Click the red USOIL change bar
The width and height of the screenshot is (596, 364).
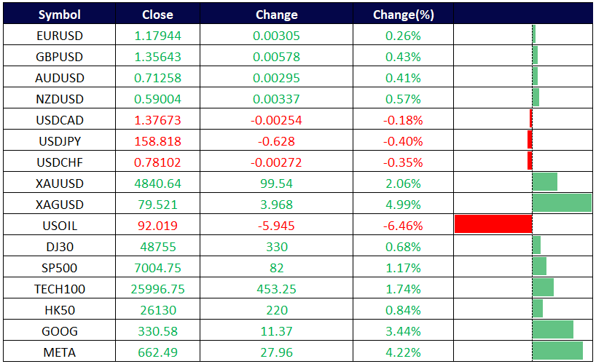pos(493,224)
